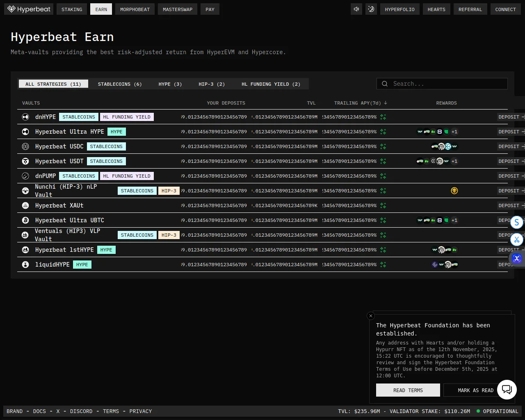Click Deposit for Hyperbeat XAUt

(x=511, y=205)
